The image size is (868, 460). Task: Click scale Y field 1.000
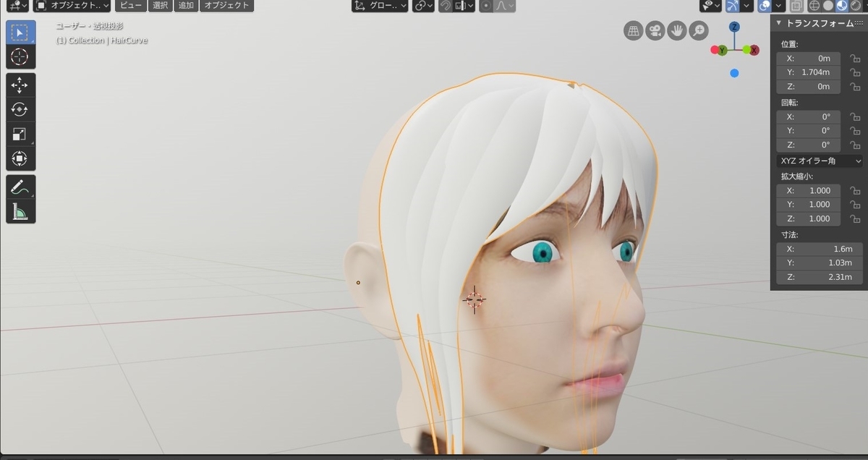[x=809, y=204]
